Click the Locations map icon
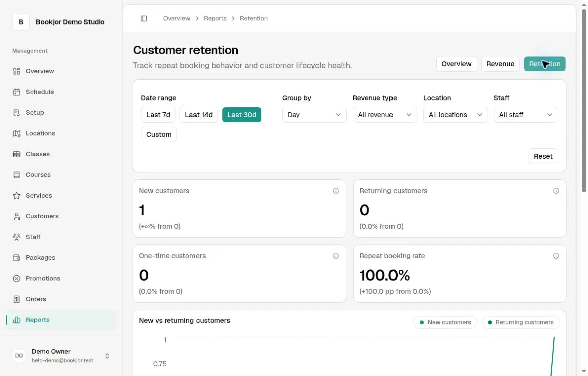588x376 pixels. 16,133
